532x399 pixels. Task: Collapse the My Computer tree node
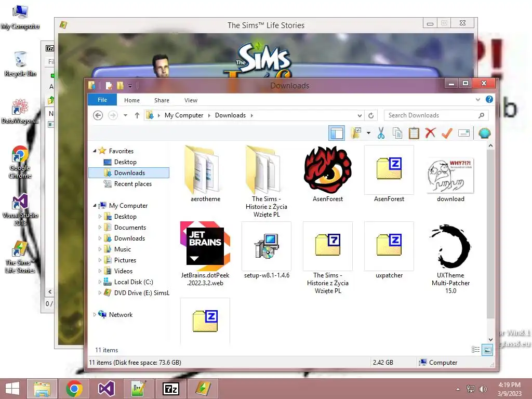[x=95, y=206]
